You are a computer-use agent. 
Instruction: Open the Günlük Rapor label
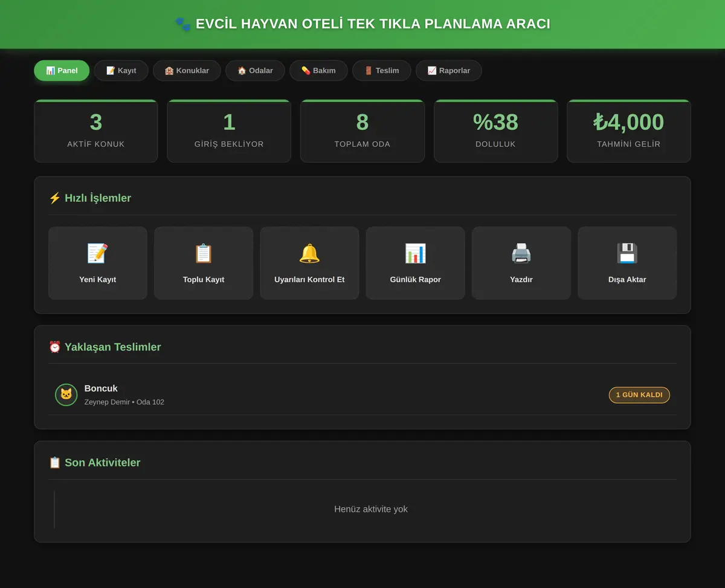coord(416,280)
